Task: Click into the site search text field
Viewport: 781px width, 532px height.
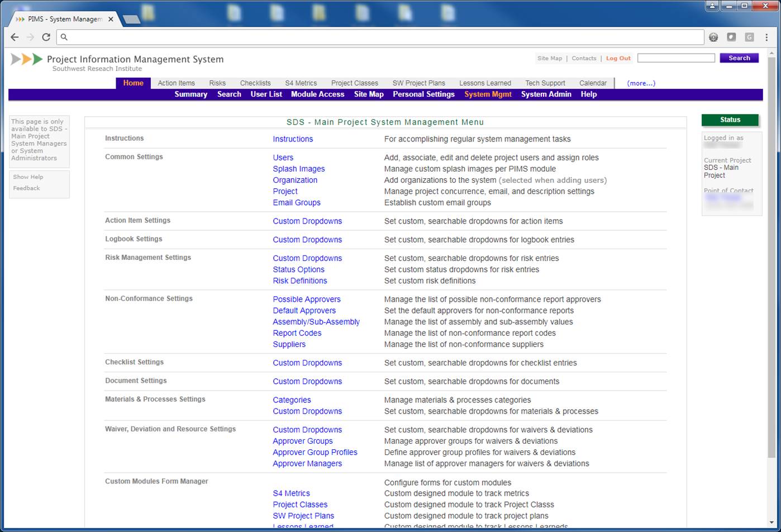Action: pyautogui.click(x=676, y=58)
